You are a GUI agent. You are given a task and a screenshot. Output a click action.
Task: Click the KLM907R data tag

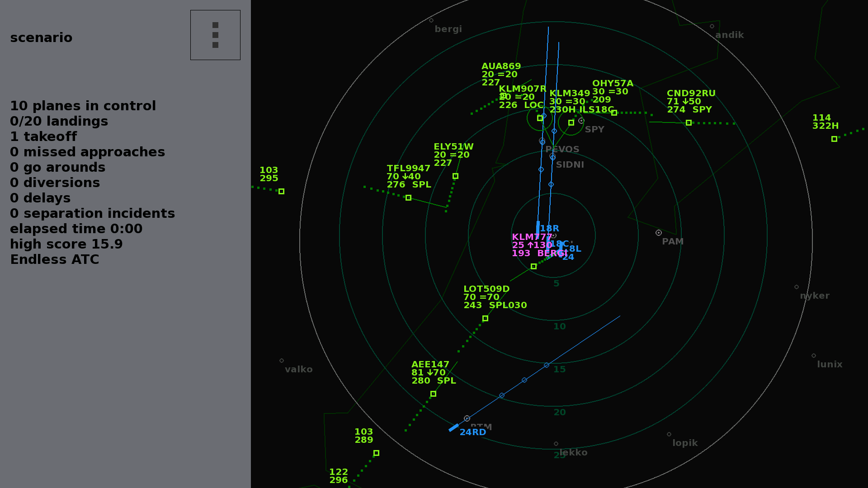tap(523, 97)
